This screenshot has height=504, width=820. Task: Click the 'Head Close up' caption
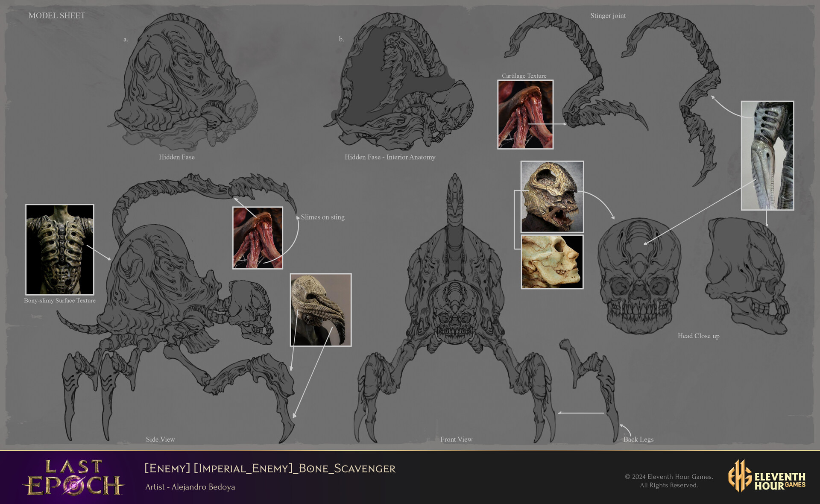pos(698,336)
